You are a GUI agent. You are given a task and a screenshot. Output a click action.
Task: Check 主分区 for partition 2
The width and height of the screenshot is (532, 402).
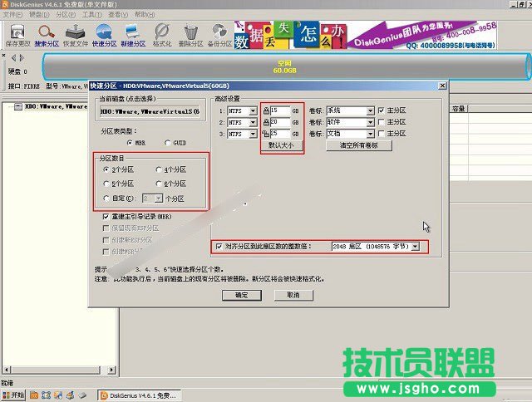(382, 122)
